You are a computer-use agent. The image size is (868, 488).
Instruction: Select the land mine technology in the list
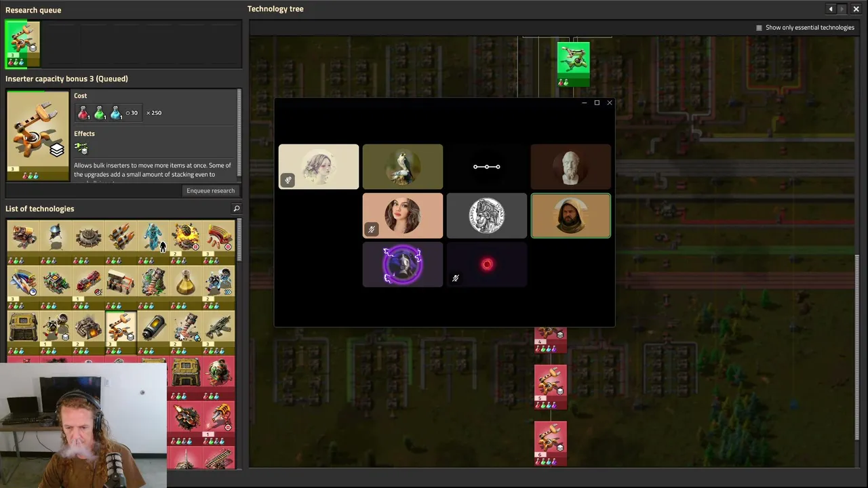pyautogui.click(x=88, y=242)
